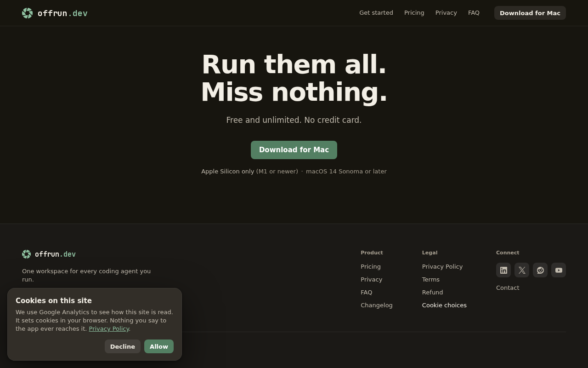This screenshot has height=368, width=588.
Task: Open the footer Privacy link under Product
Action: (x=371, y=279)
